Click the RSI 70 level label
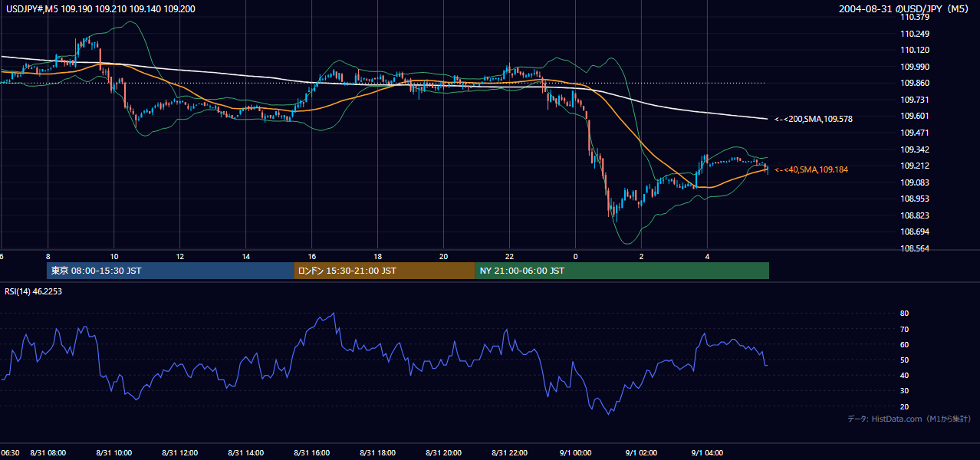The width and height of the screenshot is (980, 460). click(x=904, y=329)
